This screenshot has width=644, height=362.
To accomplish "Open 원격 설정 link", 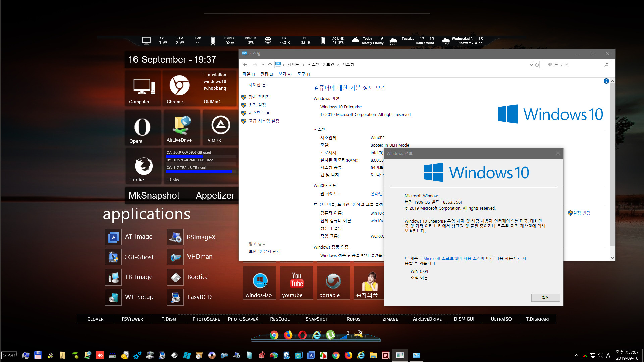I will pos(257,105).
